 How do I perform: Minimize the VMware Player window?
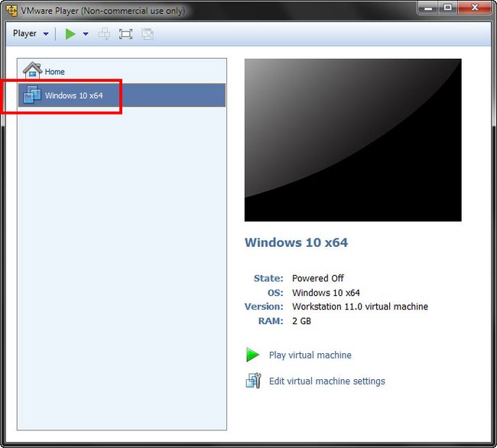pyautogui.click(x=428, y=8)
